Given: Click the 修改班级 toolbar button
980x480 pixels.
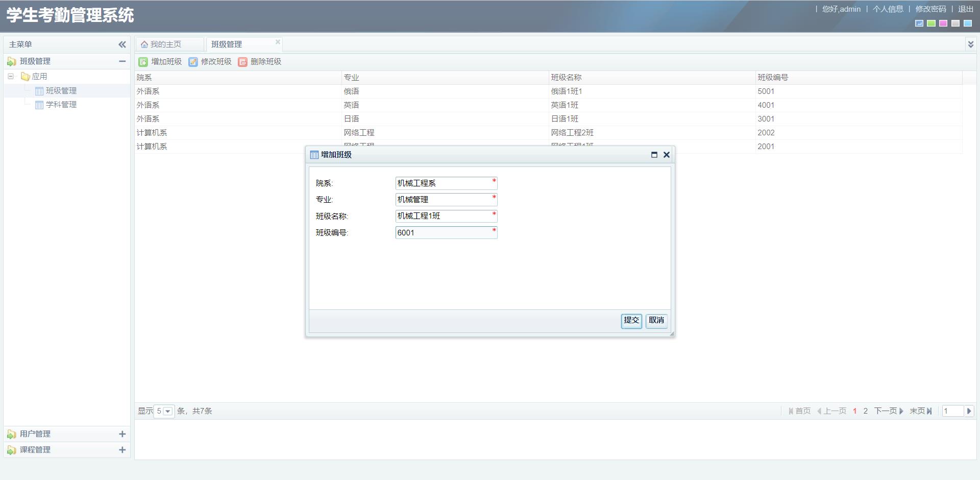Looking at the screenshot, I should click(210, 62).
